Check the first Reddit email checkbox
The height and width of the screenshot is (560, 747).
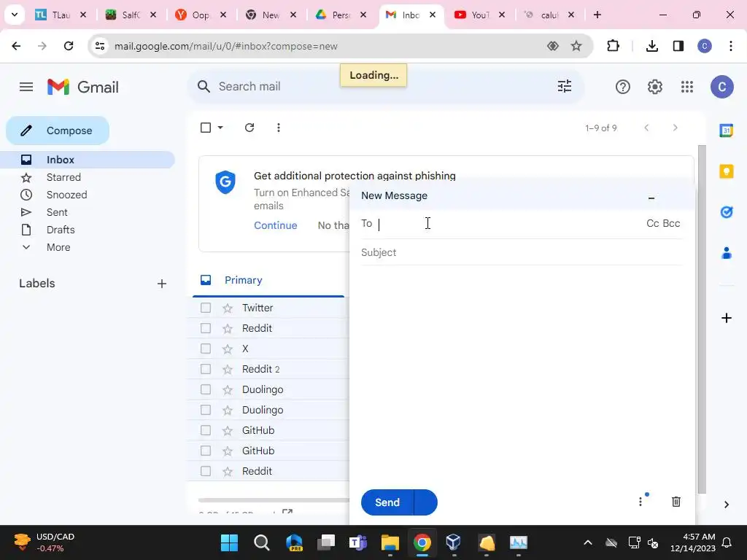[205, 328]
